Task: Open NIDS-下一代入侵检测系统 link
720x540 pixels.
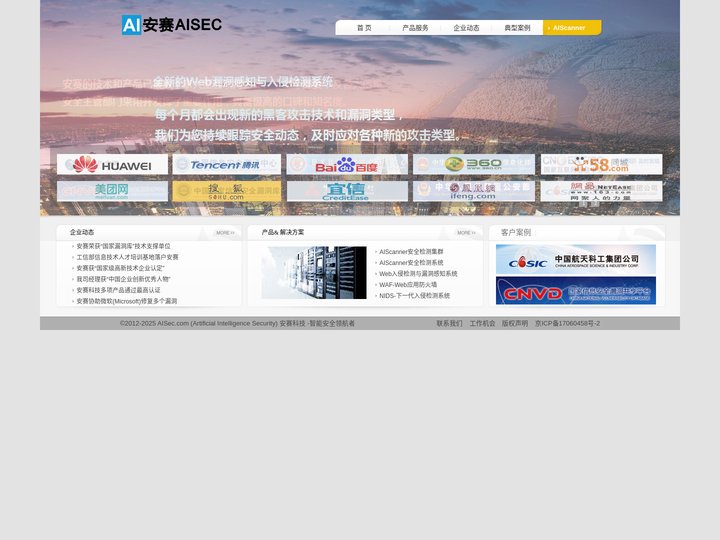Action: pyautogui.click(x=415, y=296)
